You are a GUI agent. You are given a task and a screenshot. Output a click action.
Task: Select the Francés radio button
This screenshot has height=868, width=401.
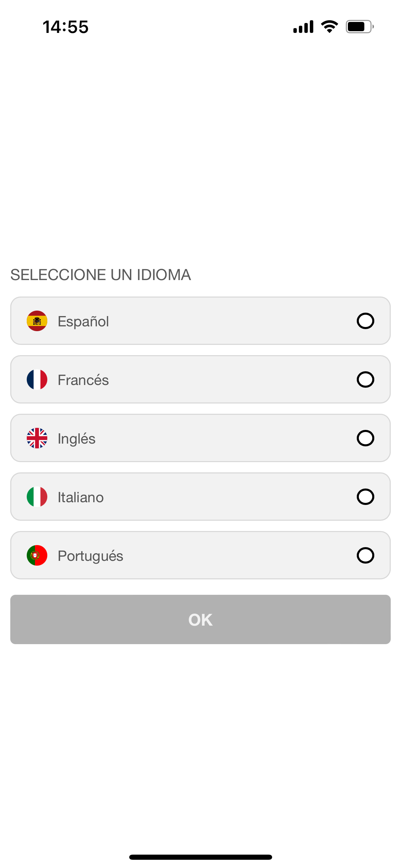365,379
